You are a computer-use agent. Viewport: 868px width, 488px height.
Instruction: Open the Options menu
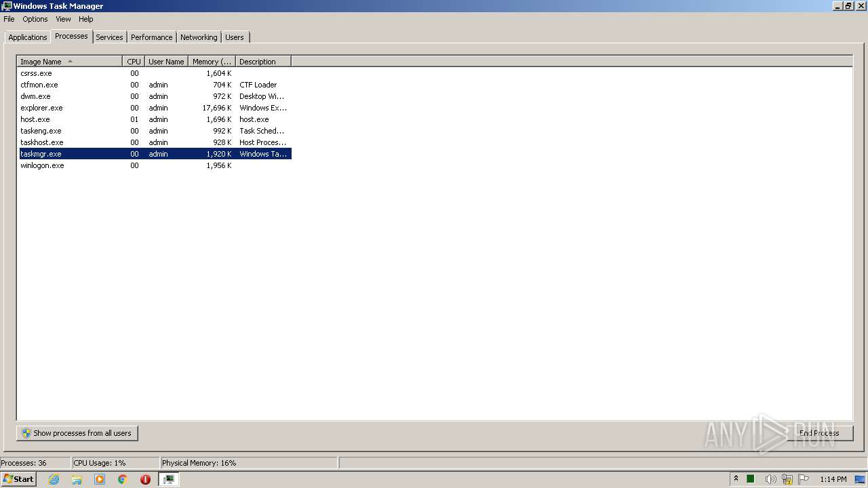(x=35, y=19)
